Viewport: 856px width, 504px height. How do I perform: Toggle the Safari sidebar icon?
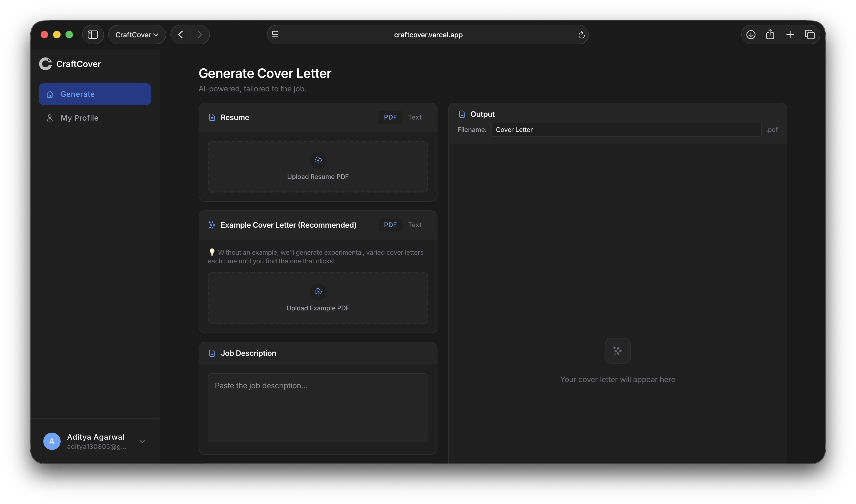(93, 35)
